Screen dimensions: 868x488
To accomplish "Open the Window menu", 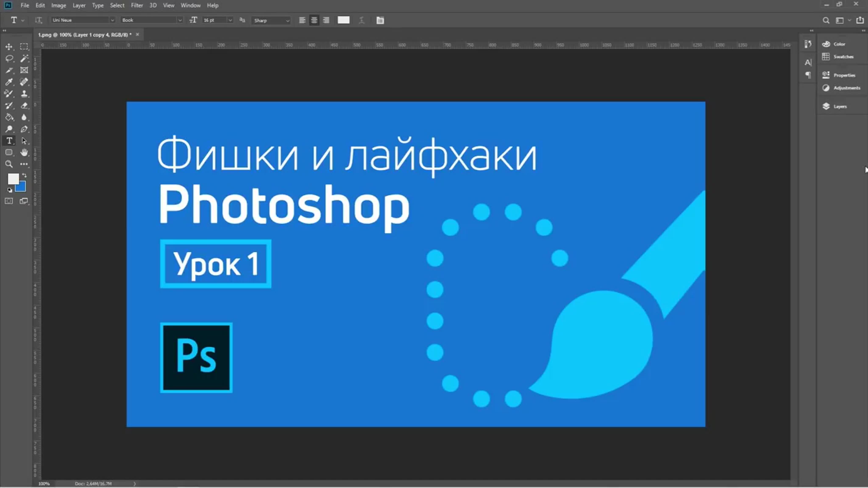I will pyautogui.click(x=191, y=5).
